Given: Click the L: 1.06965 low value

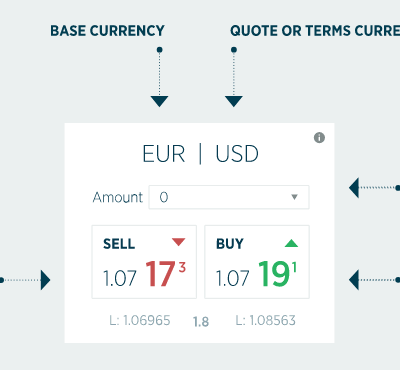Looking at the screenshot, I should [x=140, y=321].
